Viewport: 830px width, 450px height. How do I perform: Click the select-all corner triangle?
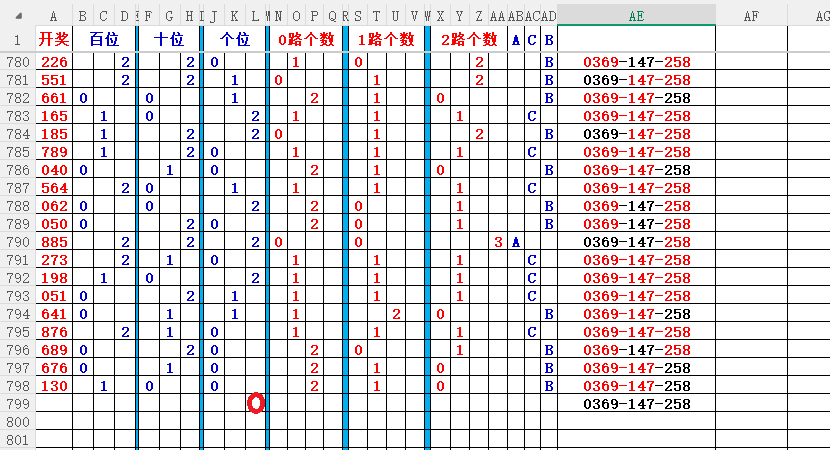pos(19,16)
